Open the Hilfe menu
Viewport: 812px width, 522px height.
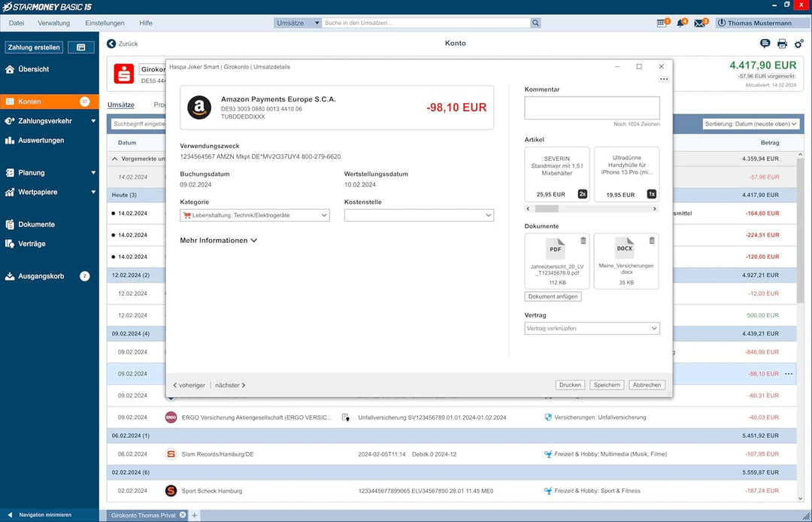(146, 23)
